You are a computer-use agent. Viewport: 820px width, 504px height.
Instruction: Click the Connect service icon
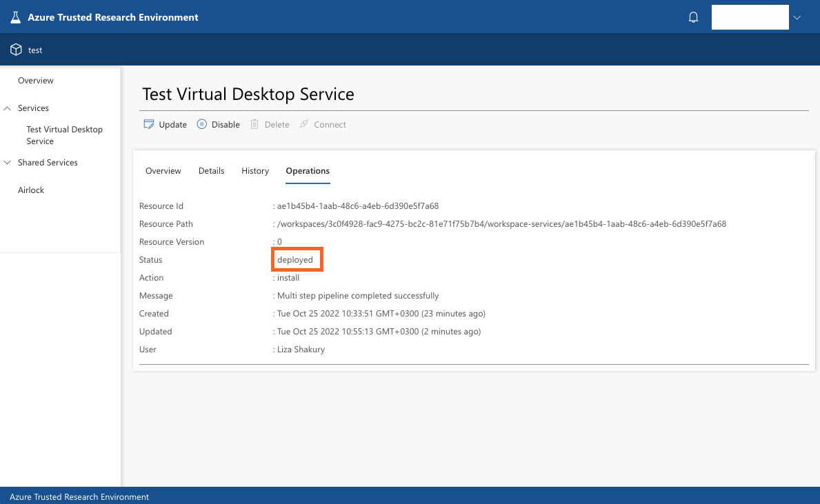pyautogui.click(x=303, y=124)
